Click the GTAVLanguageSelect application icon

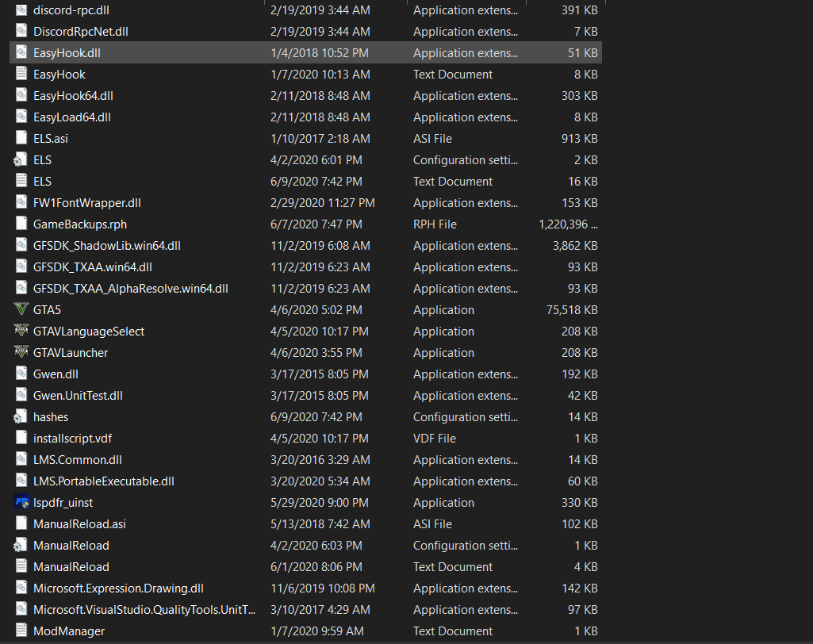(x=21, y=331)
